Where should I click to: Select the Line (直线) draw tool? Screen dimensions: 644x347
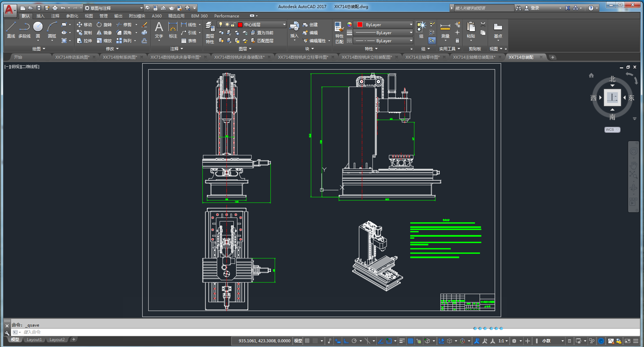click(11, 30)
